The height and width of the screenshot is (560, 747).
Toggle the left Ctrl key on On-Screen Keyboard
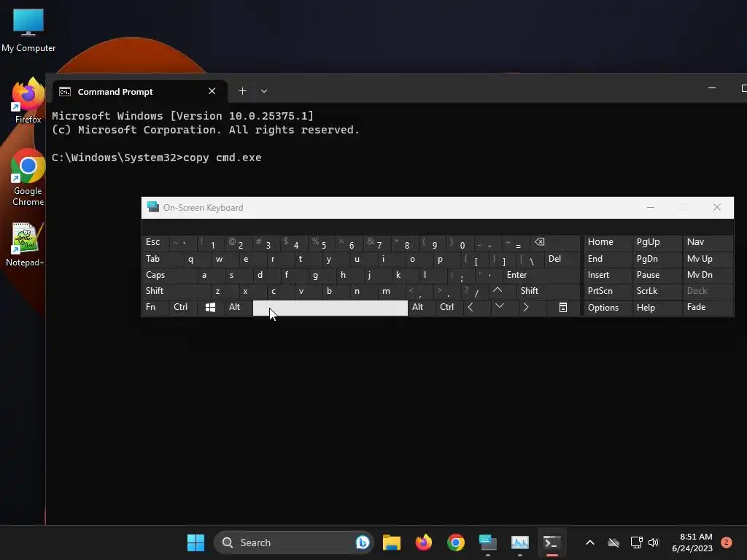point(182,308)
